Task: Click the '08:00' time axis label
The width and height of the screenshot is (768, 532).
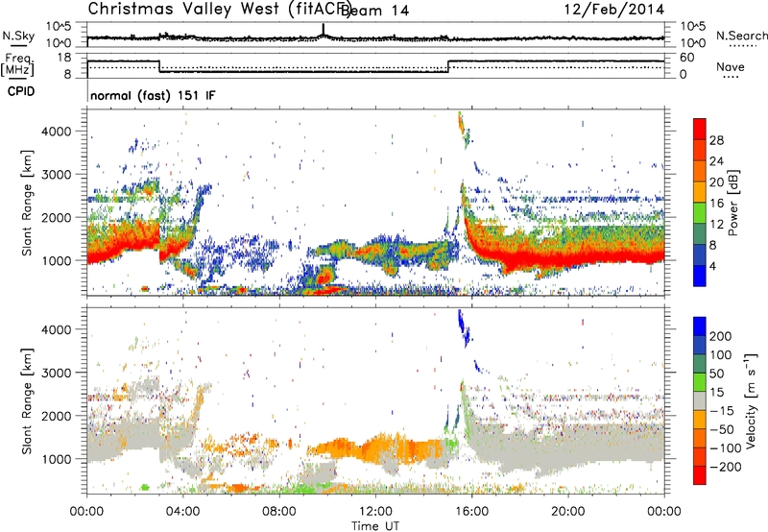Action: point(279,512)
